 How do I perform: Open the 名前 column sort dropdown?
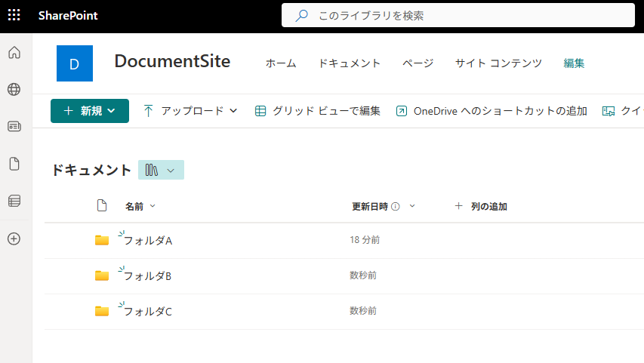point(140,206)
